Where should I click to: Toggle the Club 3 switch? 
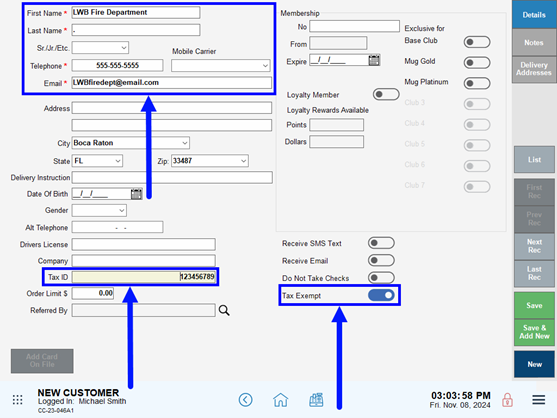click(x=477, y=104)
